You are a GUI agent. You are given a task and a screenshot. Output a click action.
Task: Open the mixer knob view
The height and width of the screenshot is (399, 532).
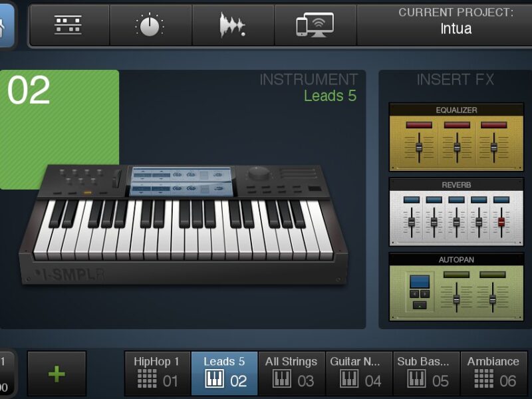click(x=151, y=25)
